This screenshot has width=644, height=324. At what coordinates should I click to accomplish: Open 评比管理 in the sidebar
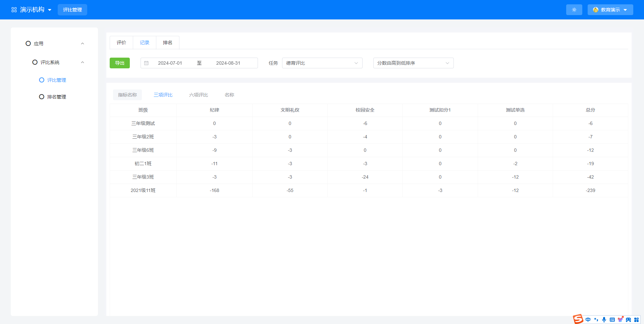pos(57,80)
